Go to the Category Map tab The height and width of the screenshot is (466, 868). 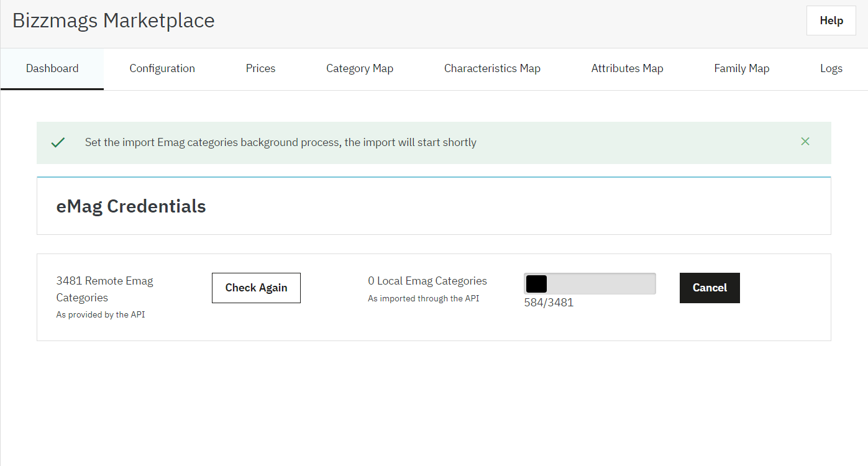360,69
